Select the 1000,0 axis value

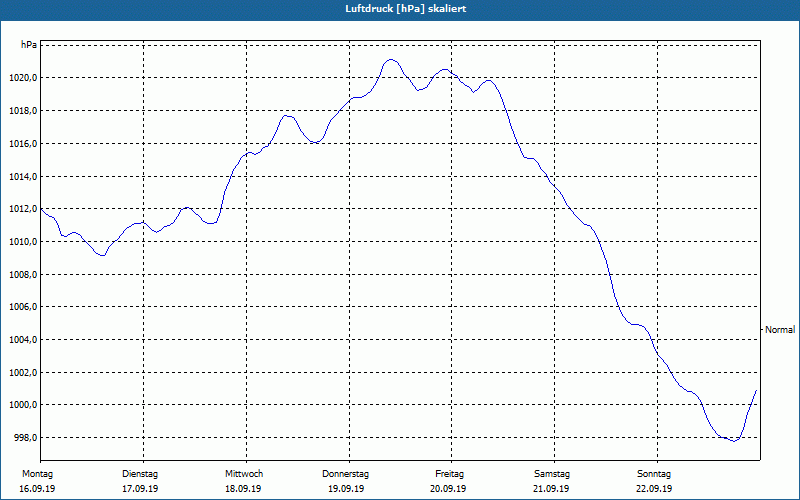coord(23,405)
